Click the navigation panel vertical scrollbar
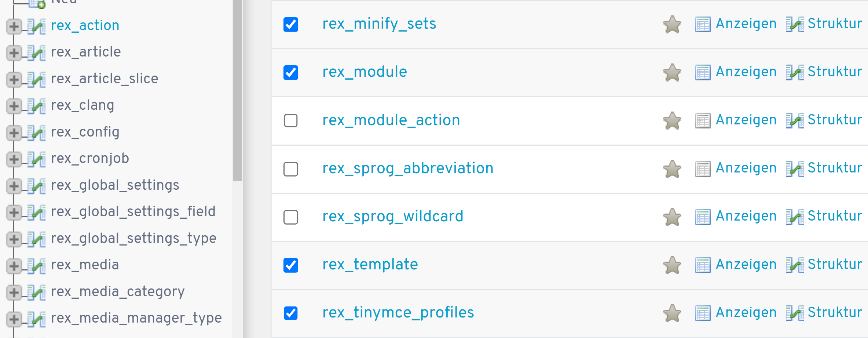Image resolution: width=868 pixels, height=338 pixels. (237, 92)
